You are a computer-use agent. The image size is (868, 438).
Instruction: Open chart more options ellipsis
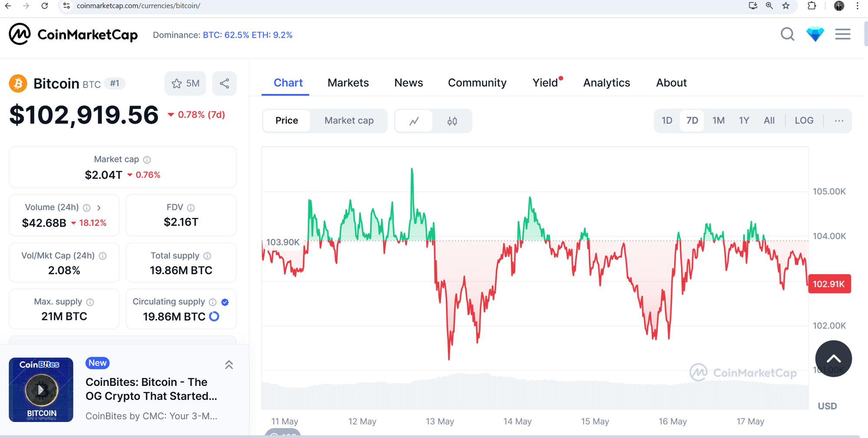point(839,121)
